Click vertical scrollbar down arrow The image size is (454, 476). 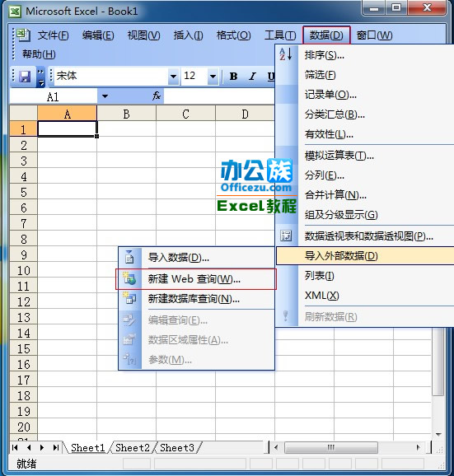438,434
